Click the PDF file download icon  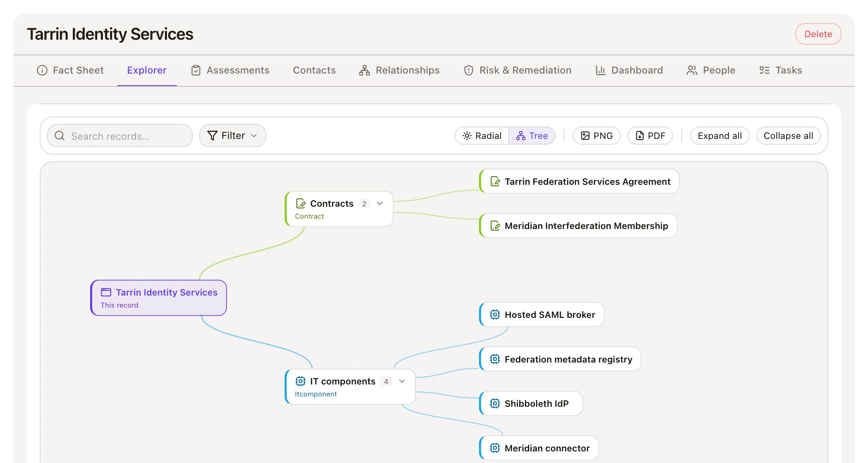640,136
